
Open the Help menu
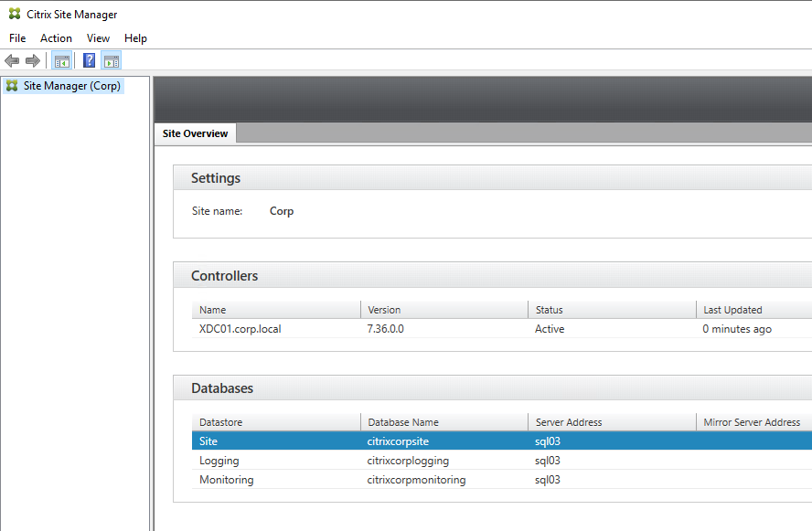click(135, 38)
